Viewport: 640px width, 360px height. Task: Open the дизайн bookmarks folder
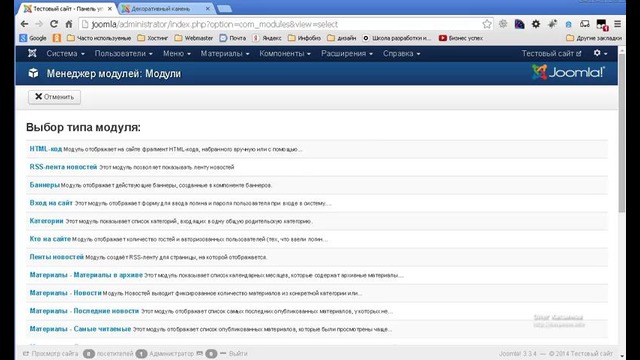342,38
